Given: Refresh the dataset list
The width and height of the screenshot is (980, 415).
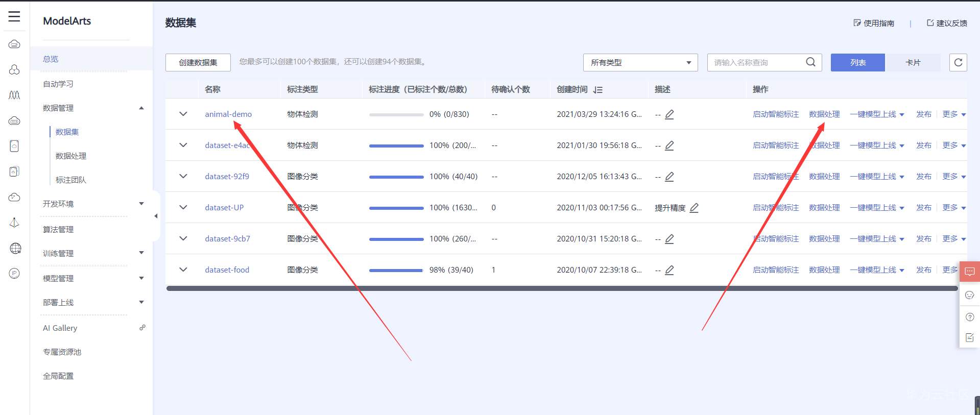Looking at the screenshot, I should click(958, 62).
